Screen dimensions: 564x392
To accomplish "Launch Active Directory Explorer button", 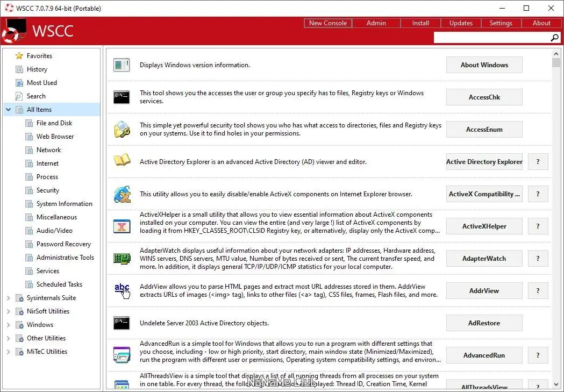I will pyautogui.click(x=484, y=162).
